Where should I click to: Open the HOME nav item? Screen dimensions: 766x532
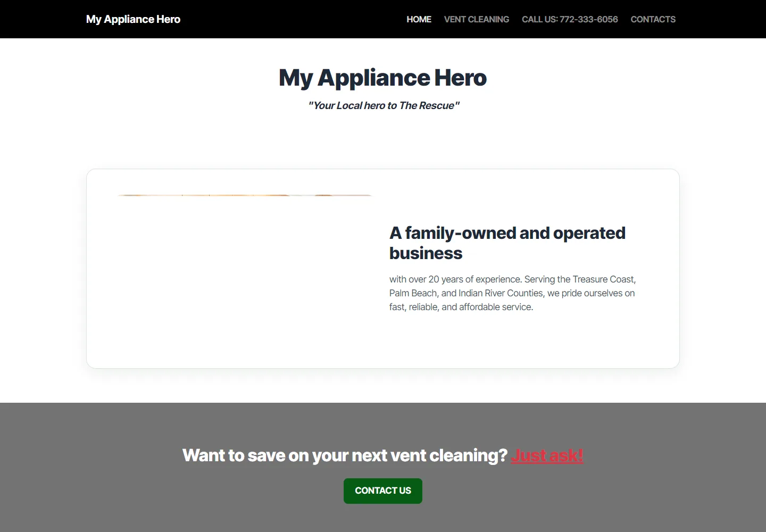(x=419, y=19)
